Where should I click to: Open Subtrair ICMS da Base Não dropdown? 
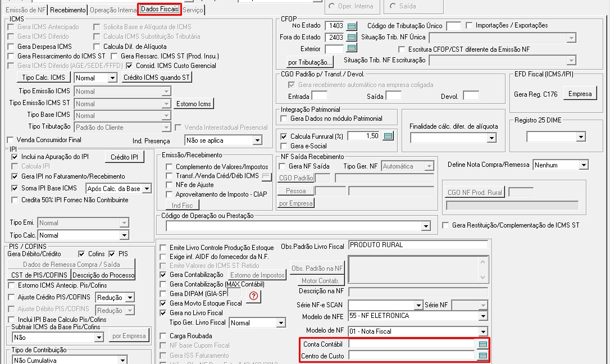click(x=98, y=338)
